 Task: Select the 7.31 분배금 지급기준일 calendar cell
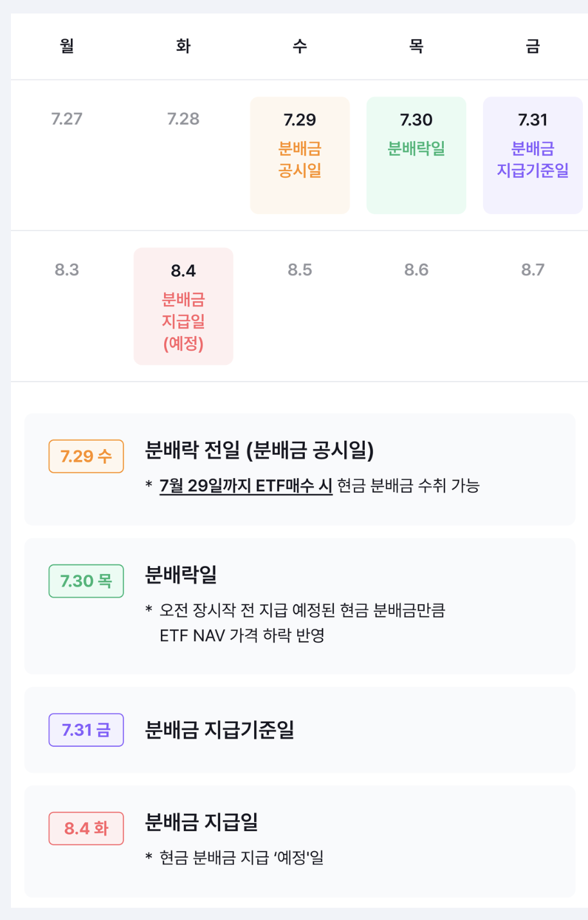(x=533, y=155)
